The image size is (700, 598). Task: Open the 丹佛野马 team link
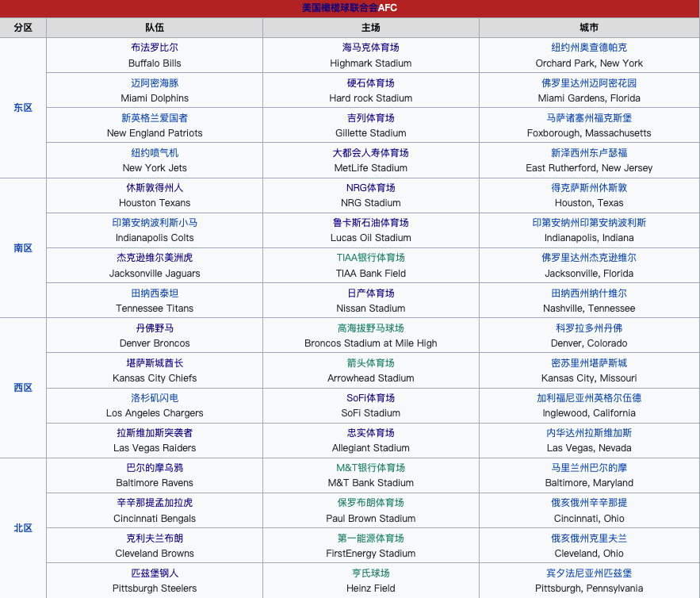[x=155, y=328]
